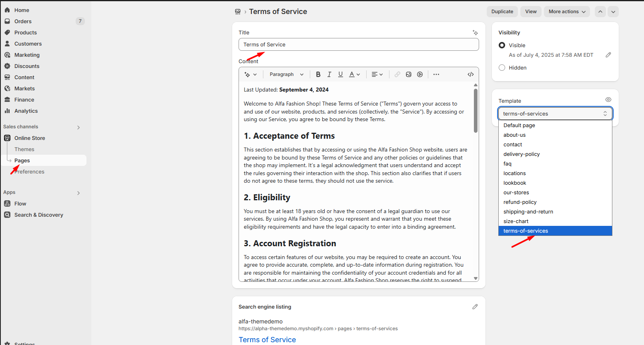Click the content editor scrollbar
The height and width of the screenshot is (345, 644).
[475, 110]
